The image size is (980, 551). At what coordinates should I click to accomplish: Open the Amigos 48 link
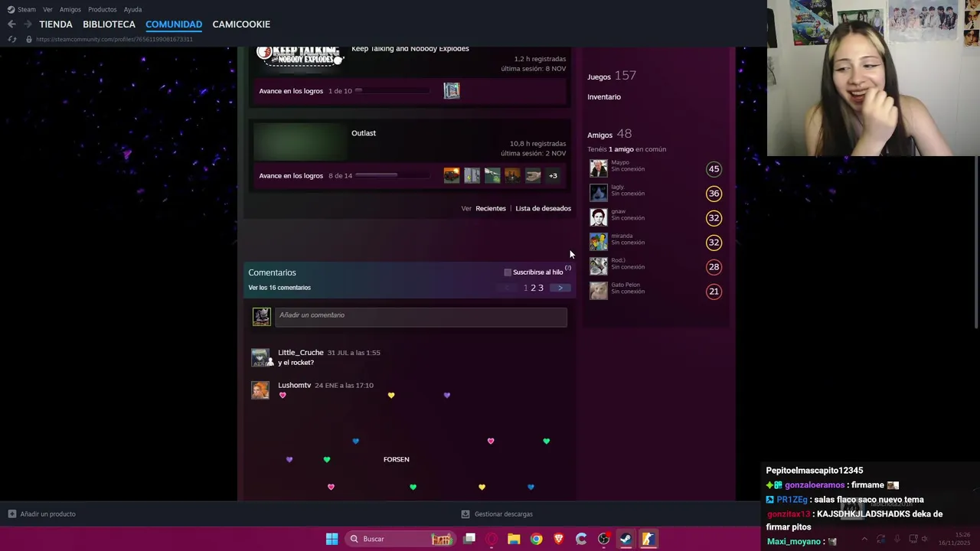[x=609, y=134]
